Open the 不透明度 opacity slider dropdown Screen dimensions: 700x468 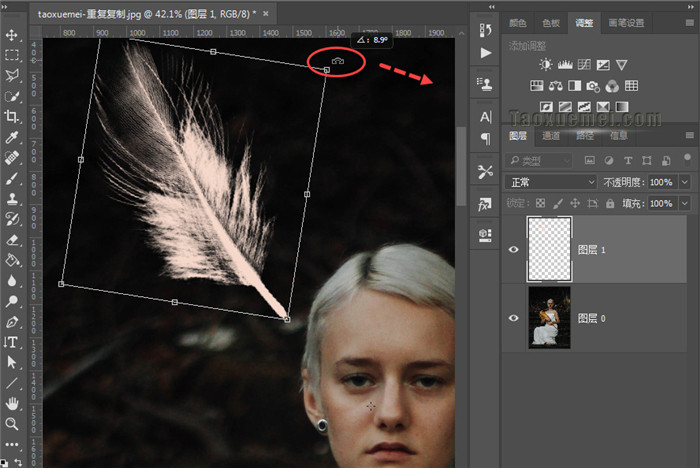click(684, 182)
